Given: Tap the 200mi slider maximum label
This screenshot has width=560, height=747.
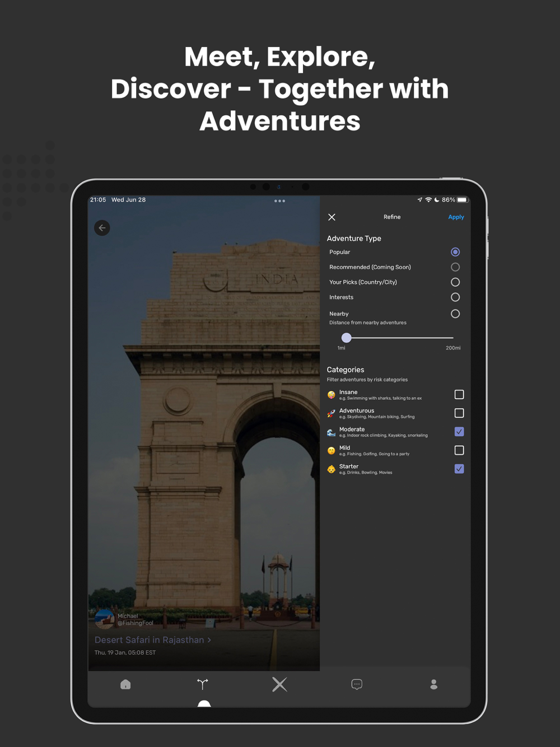Looking at the screenshot, I should [453, 348].
